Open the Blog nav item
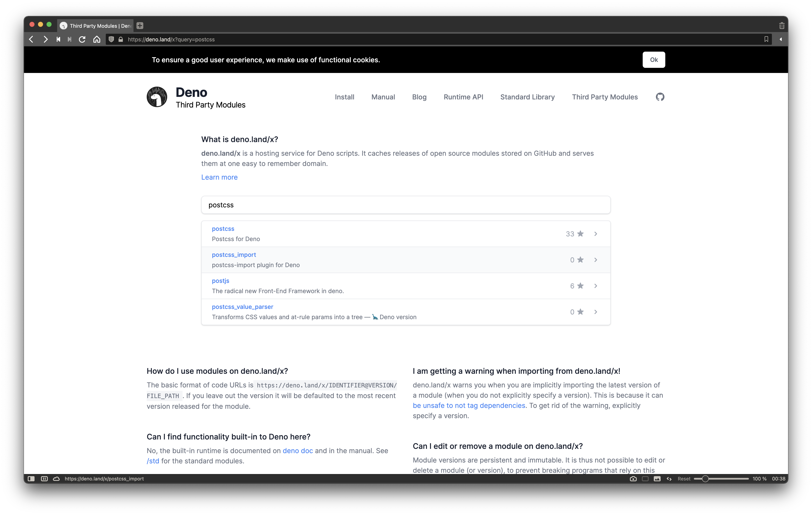The height and width of the screenshot is (515, 812). 419,97
